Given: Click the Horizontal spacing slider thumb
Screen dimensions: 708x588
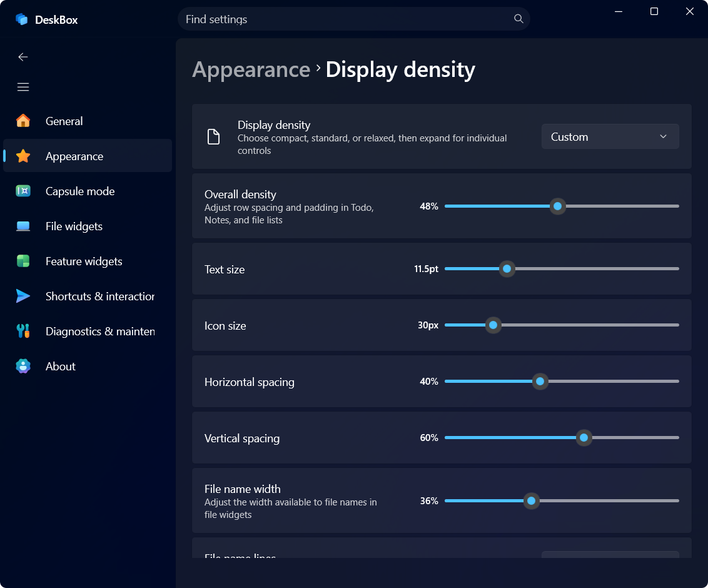Looking at the screenshot, I should tap(540, 381).
